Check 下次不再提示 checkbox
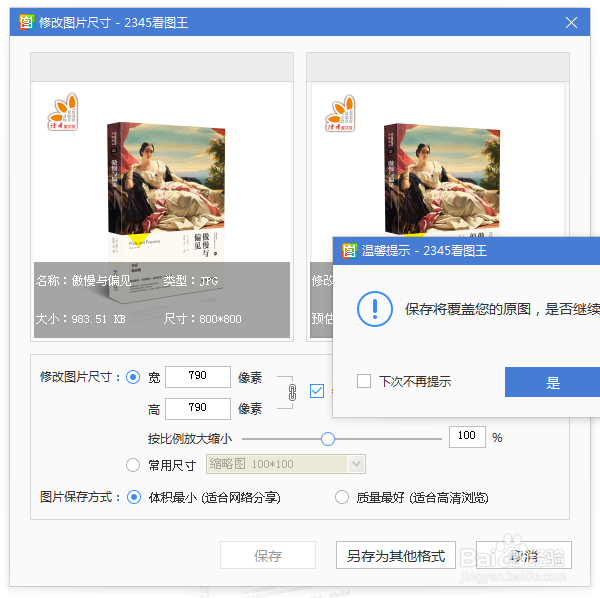The image size is (600, 598). coord(364,381)
